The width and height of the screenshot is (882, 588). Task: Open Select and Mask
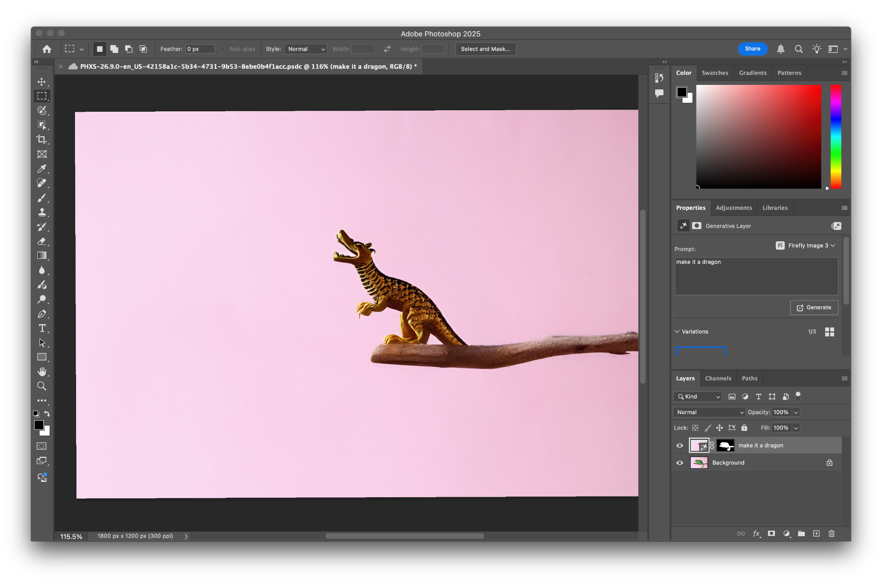point(485,49)
